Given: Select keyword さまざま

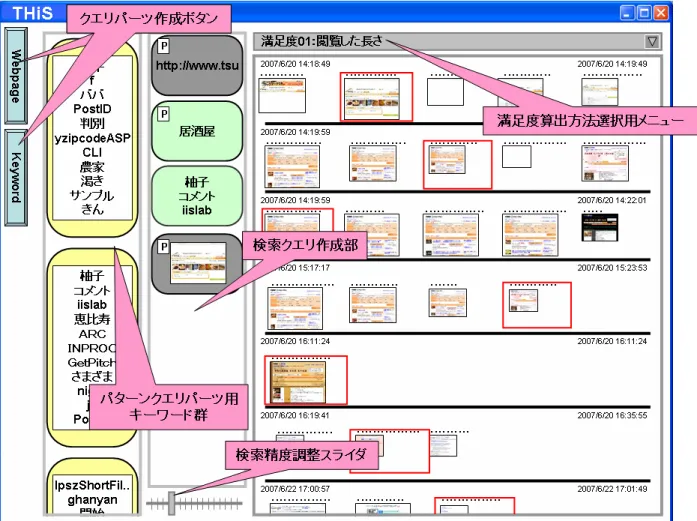Looking at the screenshot, I should [92, 377].
